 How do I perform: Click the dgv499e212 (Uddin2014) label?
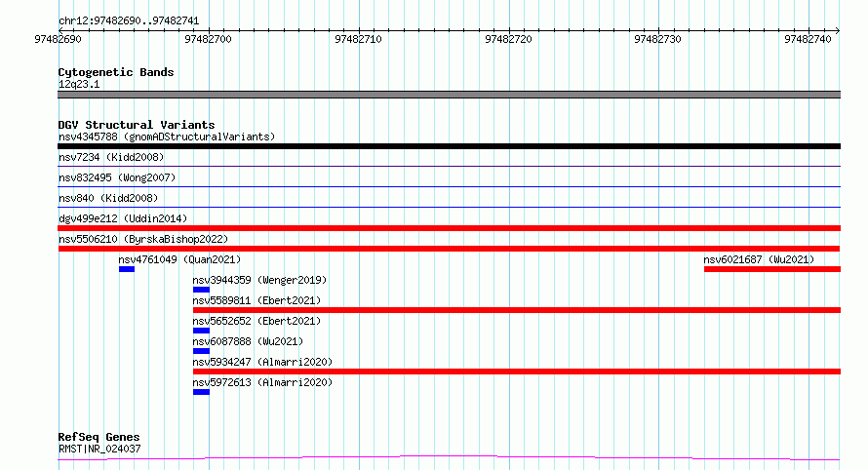click(123, 218)
